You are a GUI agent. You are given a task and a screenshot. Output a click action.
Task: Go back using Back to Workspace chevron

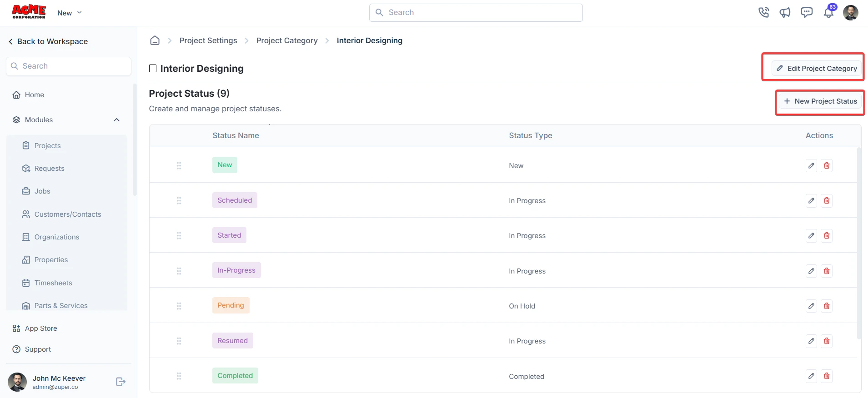point(10,41)
